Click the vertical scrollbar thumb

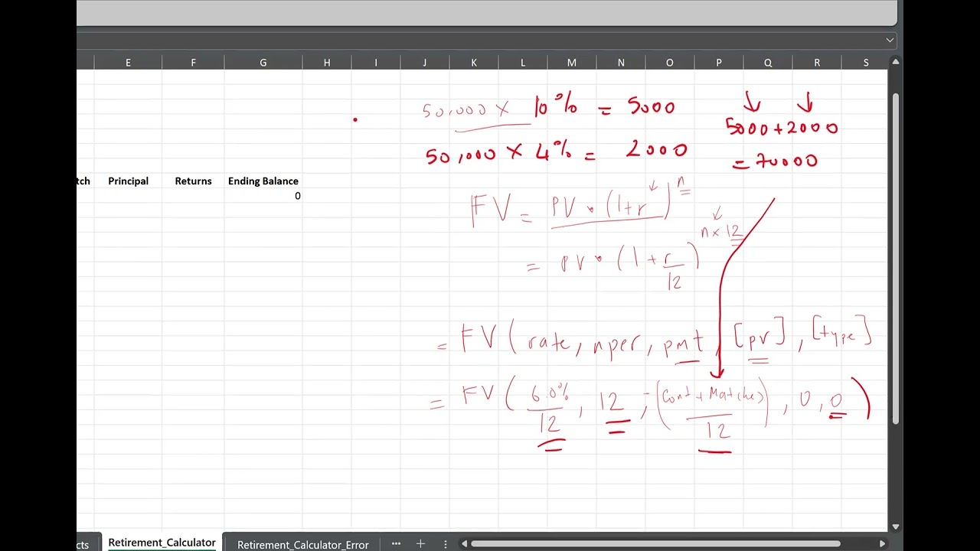tap(896, 259)
